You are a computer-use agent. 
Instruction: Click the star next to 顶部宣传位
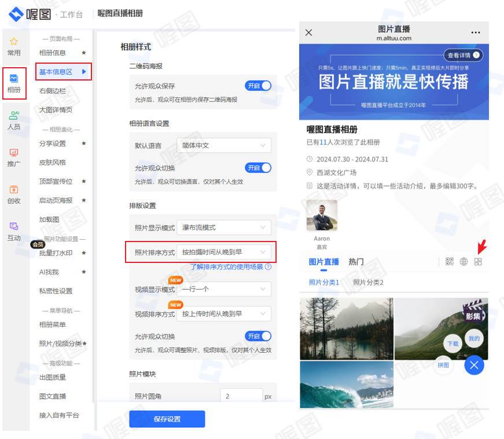pos(84,181)
